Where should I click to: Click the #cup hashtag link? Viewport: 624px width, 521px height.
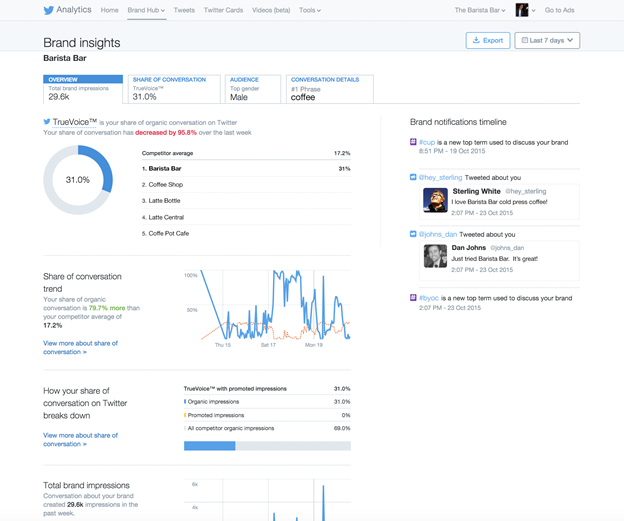pos(427,142)
